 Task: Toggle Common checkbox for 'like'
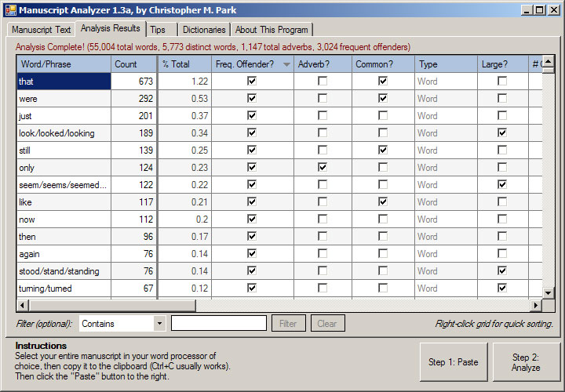point(383,202)
